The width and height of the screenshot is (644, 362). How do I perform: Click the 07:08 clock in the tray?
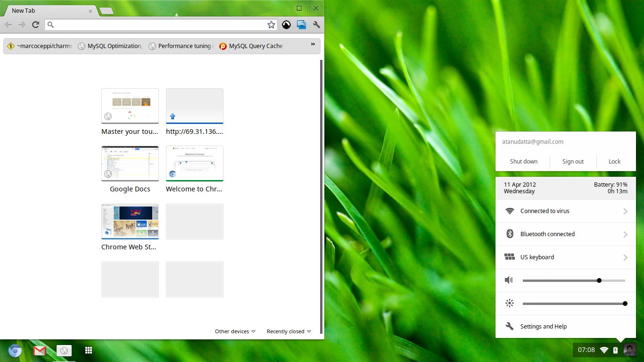click(x=586, y=350)
